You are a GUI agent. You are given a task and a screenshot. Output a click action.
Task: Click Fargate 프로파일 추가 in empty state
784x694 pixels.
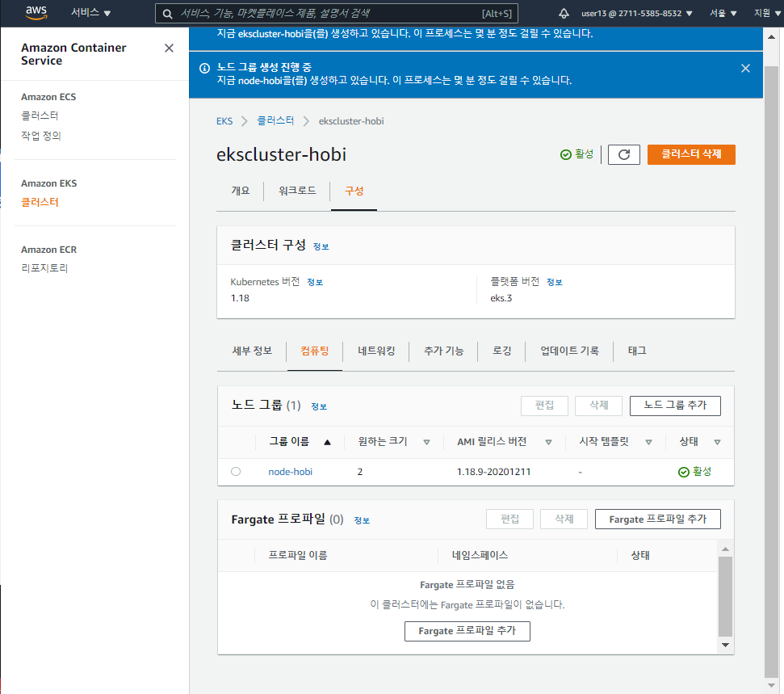click(x=467, y=632)
